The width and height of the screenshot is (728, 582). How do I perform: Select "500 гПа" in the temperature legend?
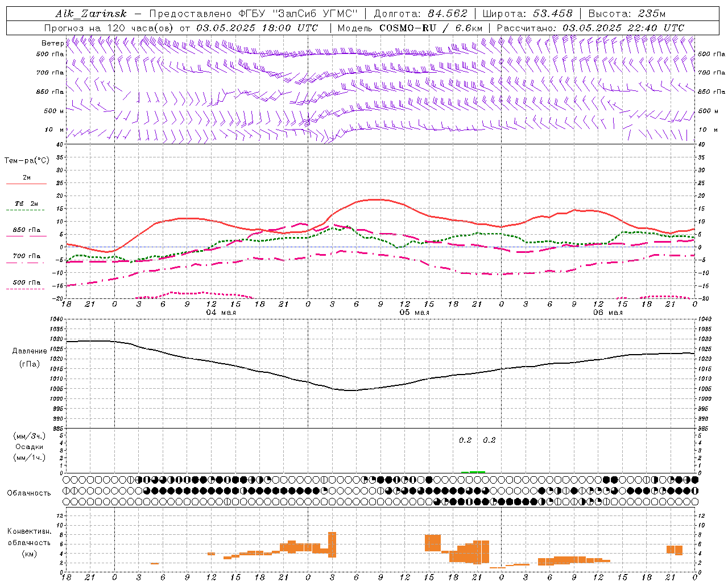[x=27, y=282]
